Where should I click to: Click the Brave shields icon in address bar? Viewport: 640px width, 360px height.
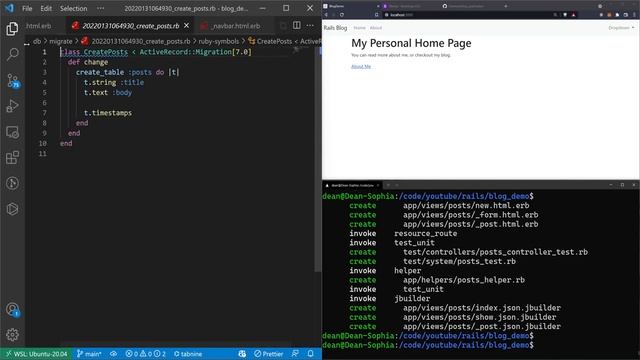[565, 15]
